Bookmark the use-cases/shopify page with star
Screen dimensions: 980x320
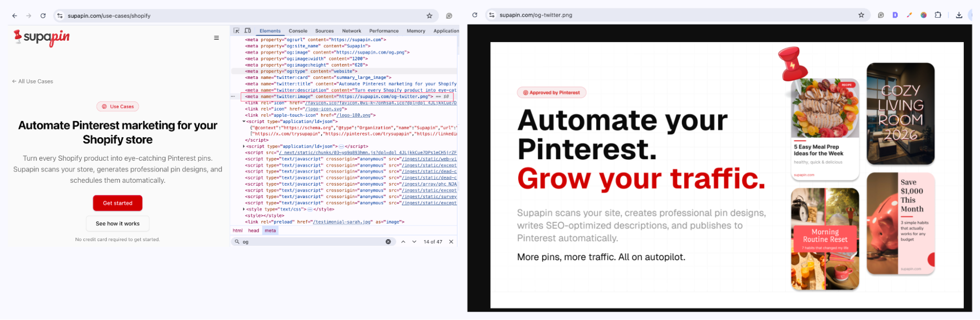tap(429, 16)
